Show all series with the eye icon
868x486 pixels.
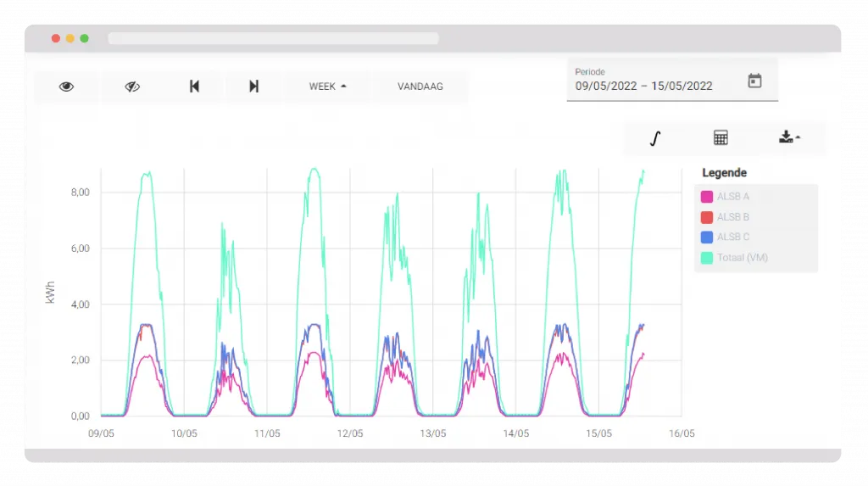click(66, 87)
